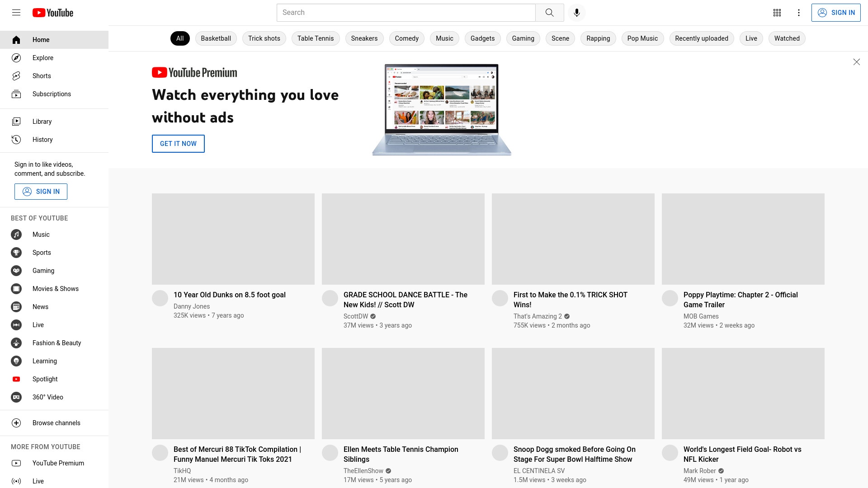The image size is (868, 488).
Task: Open the hamburger guide menu
Action: coord(16,13)
